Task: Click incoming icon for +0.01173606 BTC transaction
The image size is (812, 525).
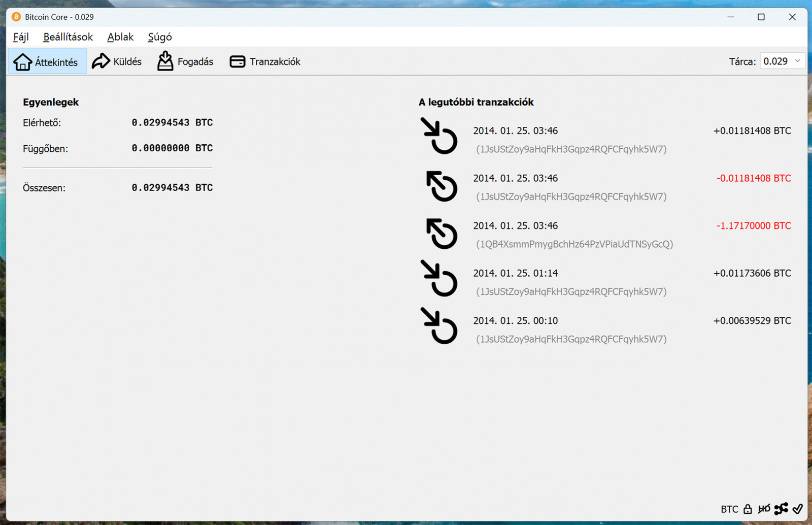Action: [x=439, y=278]
